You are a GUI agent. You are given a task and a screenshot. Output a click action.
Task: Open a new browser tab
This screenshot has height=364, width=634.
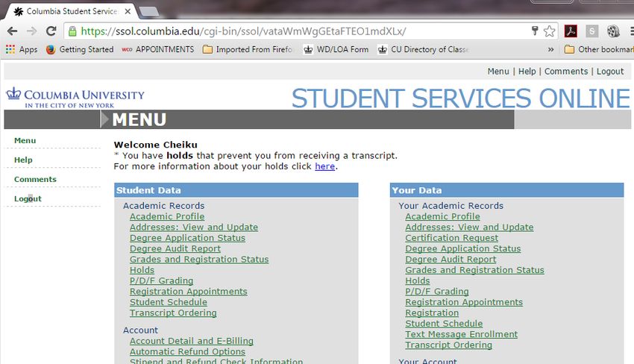[x=148, y=12]
